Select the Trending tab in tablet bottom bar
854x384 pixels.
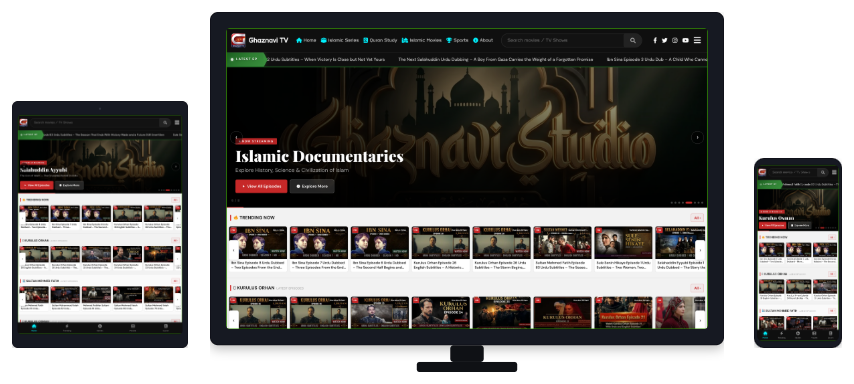[67, 327]
